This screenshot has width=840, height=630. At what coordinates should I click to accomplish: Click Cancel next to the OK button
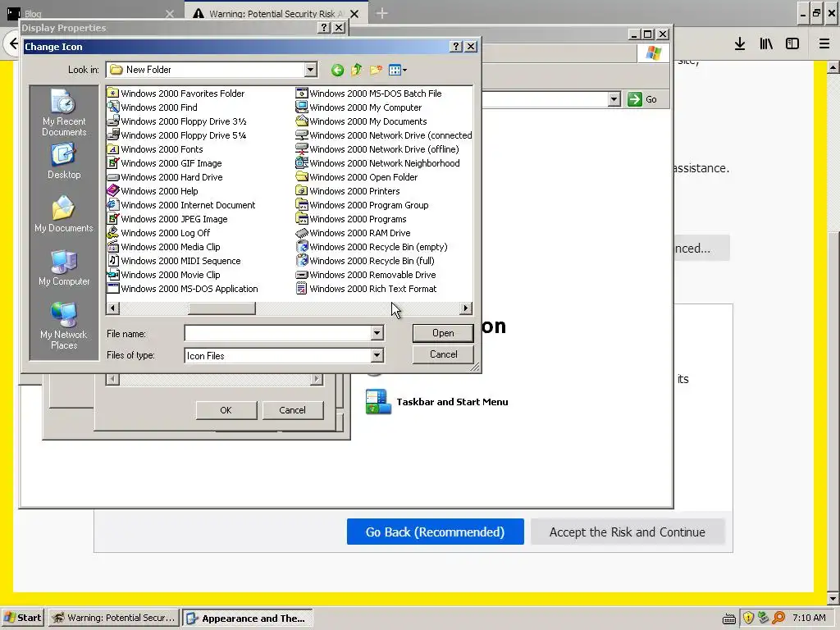click(x=293, y=410)
